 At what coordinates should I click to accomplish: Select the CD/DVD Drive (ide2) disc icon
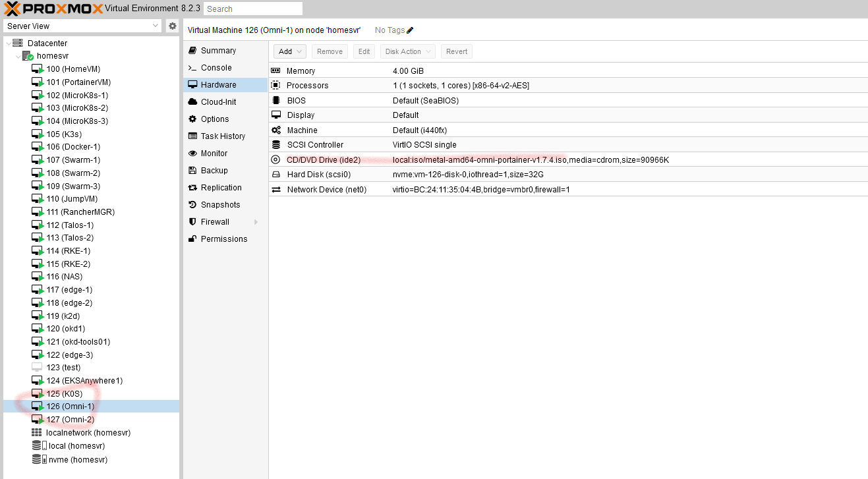275,159
